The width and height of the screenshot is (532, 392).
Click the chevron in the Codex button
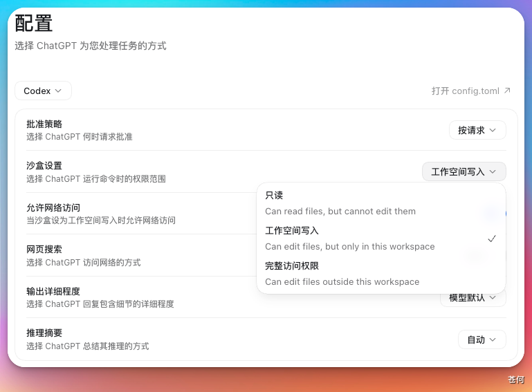(x=58, y=91)
